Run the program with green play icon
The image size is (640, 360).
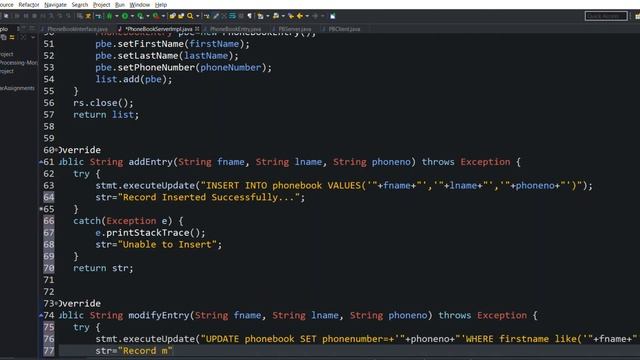(x=125, y=16)
